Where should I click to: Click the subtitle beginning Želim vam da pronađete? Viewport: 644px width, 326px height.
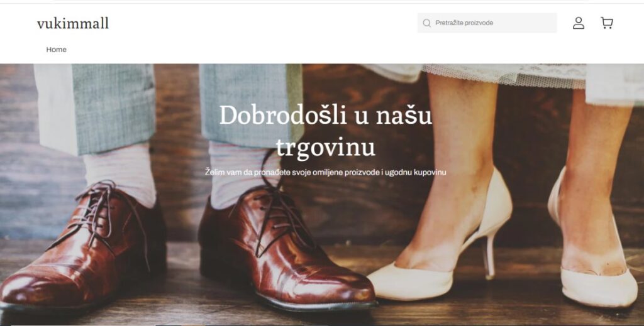(325, 172)
